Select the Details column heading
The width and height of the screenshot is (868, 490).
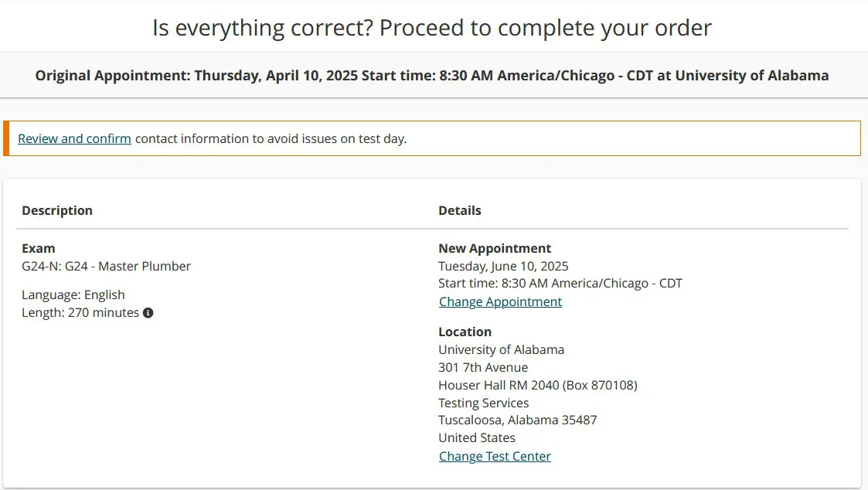pos(459,210)
